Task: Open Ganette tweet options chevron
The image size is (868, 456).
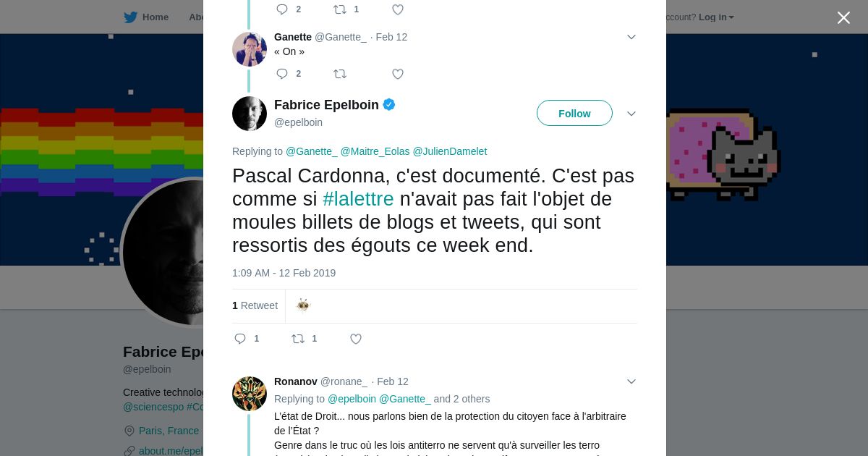Action: click(x=631, y=37)
